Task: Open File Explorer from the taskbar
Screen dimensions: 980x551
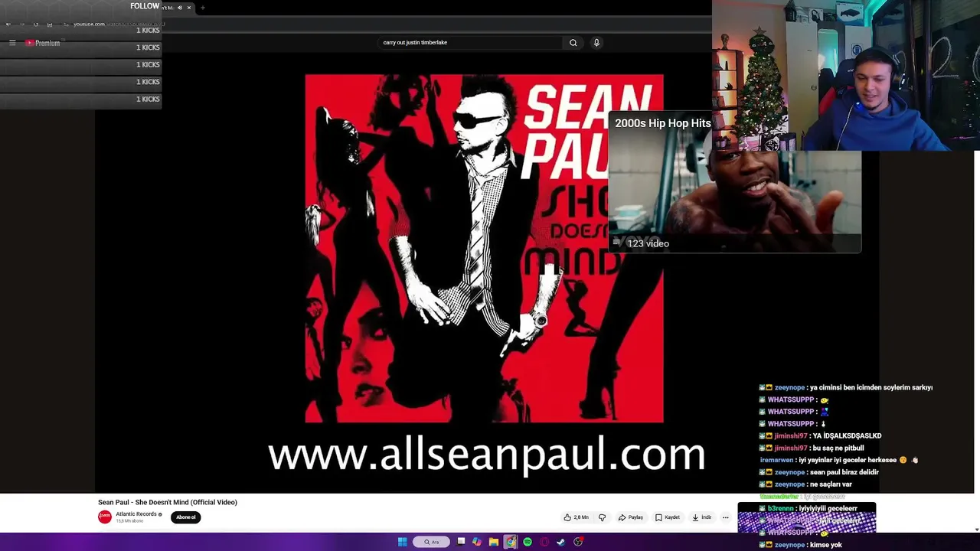Action: pyautogui.click(x=494, y=542)
